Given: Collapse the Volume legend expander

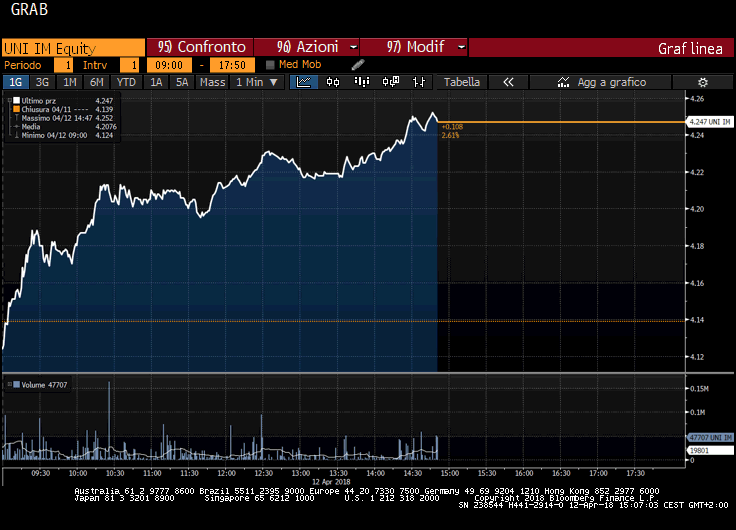Looking at the screenshot, I should (x=9, y=384).
